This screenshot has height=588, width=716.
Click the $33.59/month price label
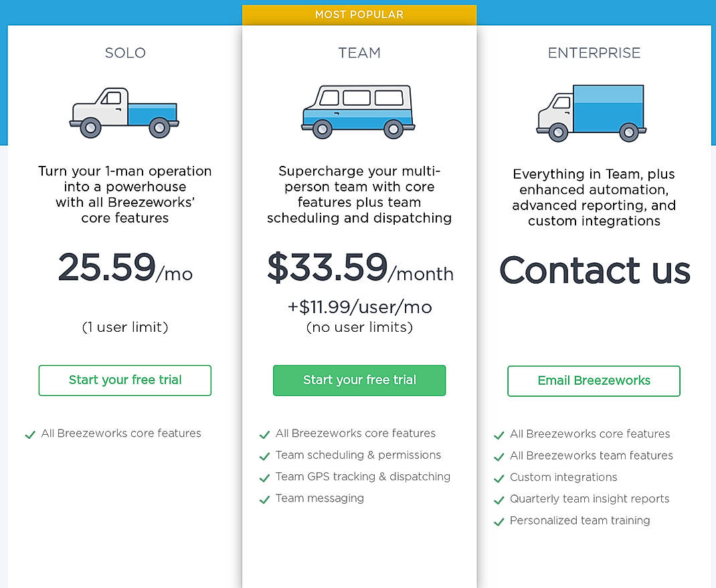click(x=359, y=270)
